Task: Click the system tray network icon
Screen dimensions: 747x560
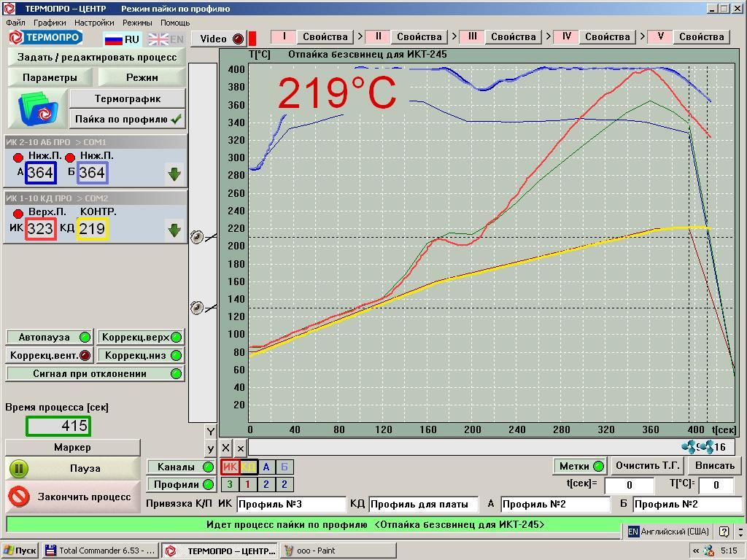Action: 709,551
